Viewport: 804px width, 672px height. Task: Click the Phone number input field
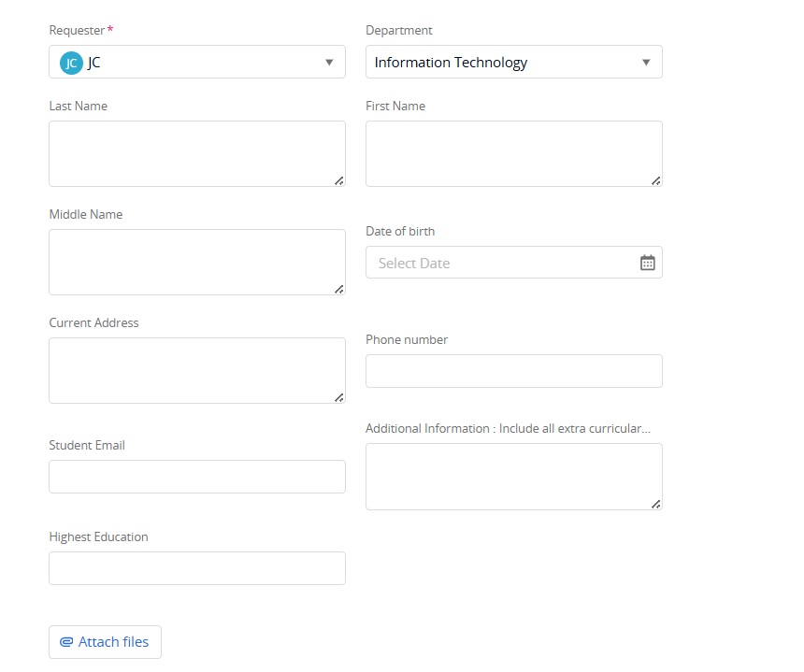tap(514, 371)
